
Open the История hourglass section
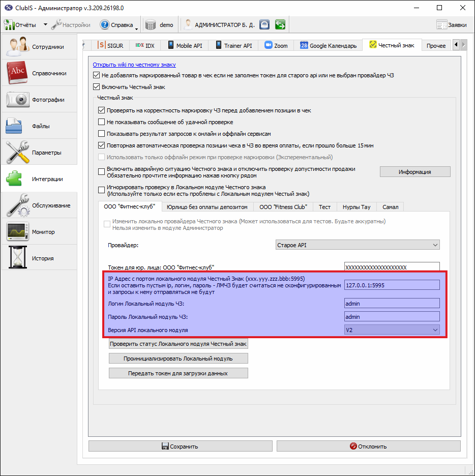(x=39, y=258)
